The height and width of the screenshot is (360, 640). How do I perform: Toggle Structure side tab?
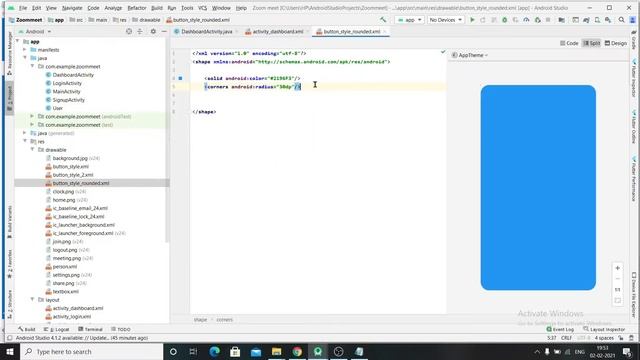[10, 304]
